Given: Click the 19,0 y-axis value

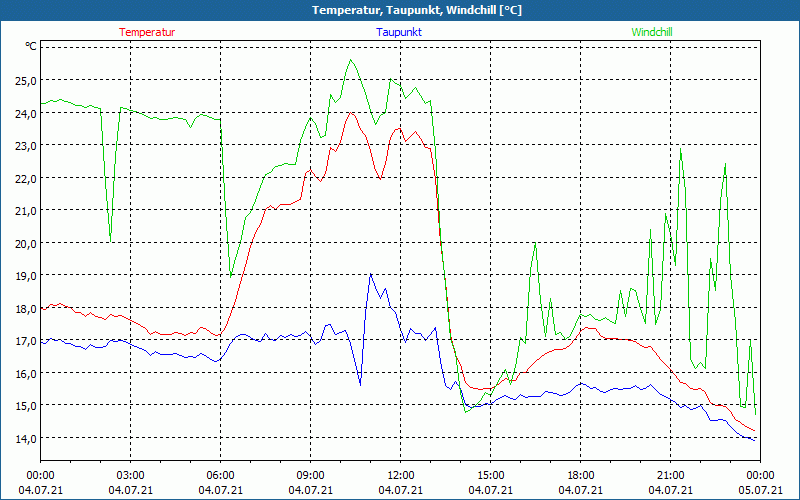Looking at the screenshot, I should pos(27,276).
